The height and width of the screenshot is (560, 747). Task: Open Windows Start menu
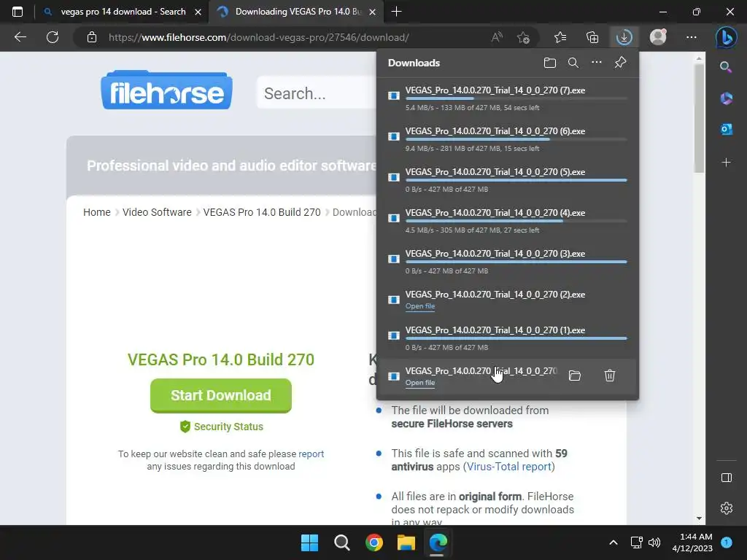pos(309,542)
